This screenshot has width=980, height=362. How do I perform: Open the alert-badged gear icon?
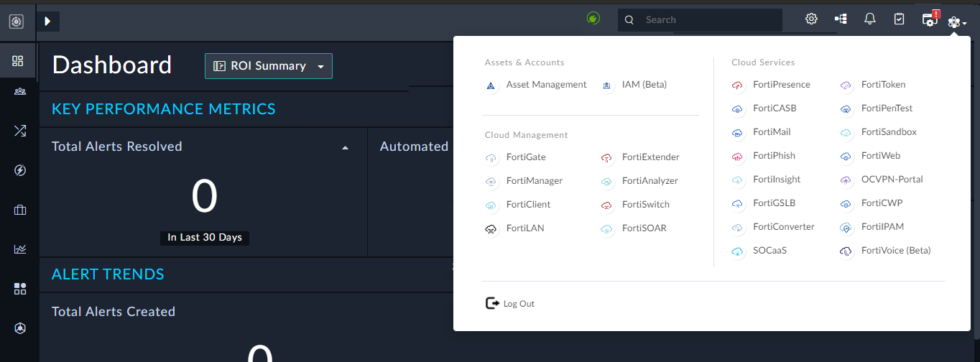(930, 19)
